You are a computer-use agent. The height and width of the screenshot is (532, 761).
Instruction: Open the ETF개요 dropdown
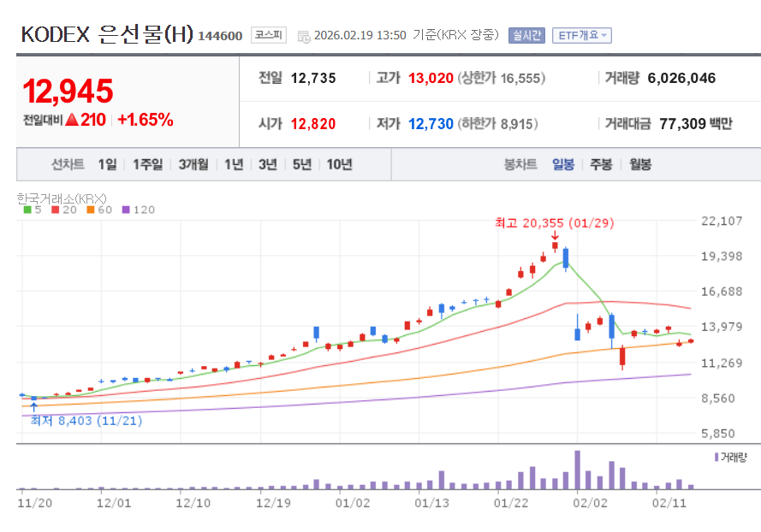(580, 36)
